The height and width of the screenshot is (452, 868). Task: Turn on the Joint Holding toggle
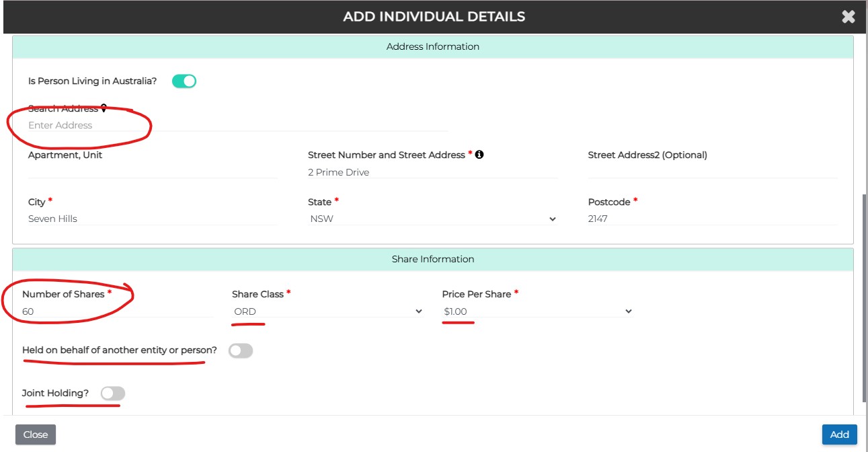(113, 393)
